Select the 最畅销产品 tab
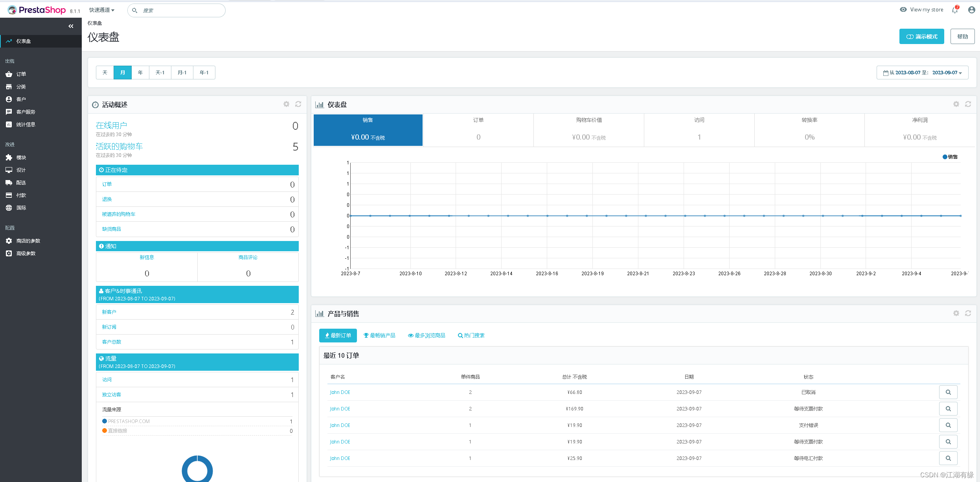Screen dimensions: 980x482 tap(380, 335)
